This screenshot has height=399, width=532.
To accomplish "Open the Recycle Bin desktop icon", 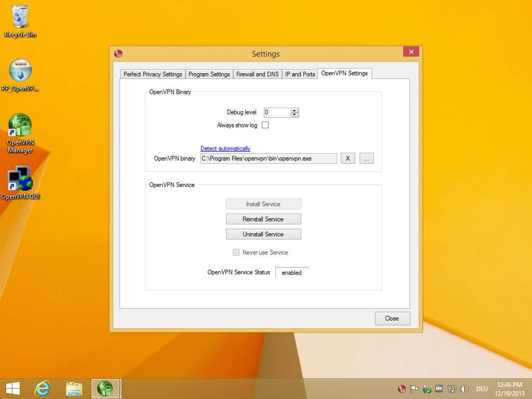I will coord(20,21).
